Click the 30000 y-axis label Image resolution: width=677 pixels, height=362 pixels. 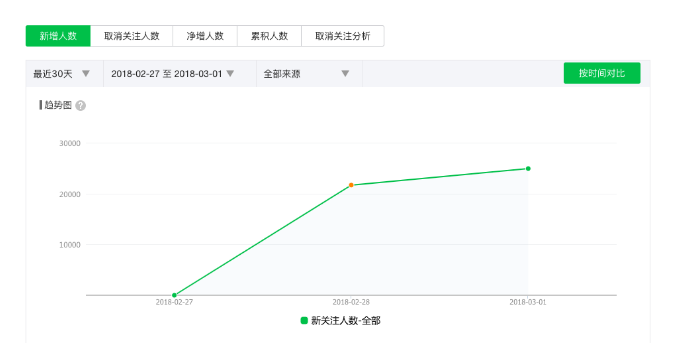point(70,143)
